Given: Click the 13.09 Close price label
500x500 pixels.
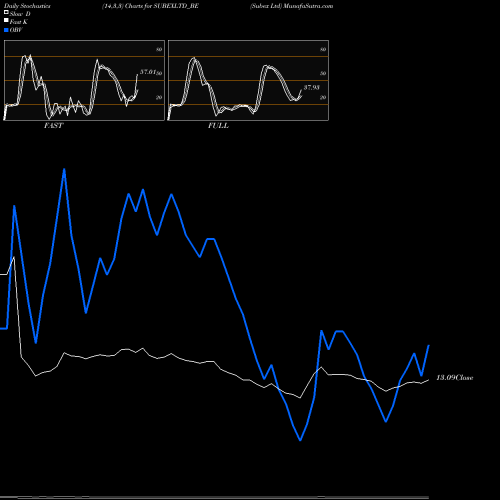Looking at the screenshot, I should 455,378.
